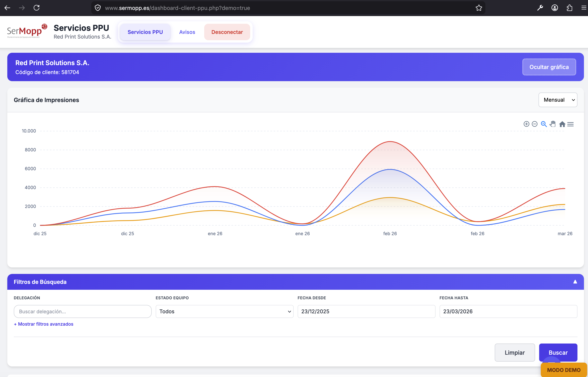This screenshot has width=588, height=377.
Task: Click the chart zoom in plus icon
Action: pos(526,124)
